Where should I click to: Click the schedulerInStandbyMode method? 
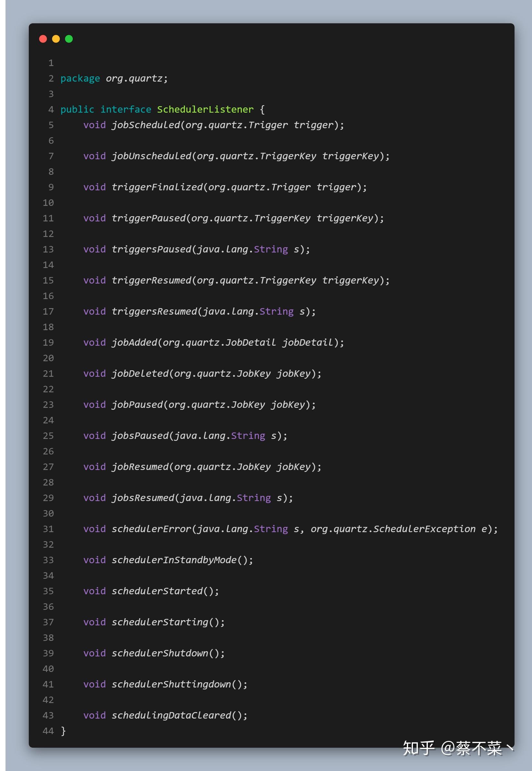(x=174, y=560)
